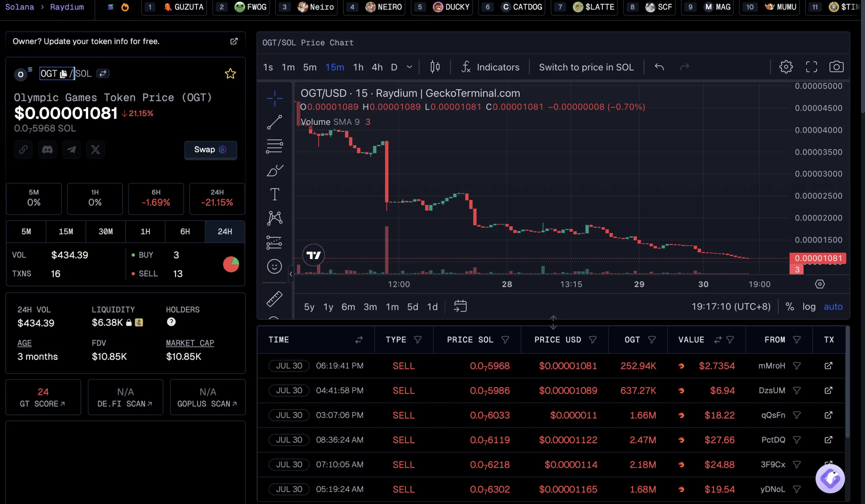
Task: Open chart settings gear
Action: click(786, 67)
